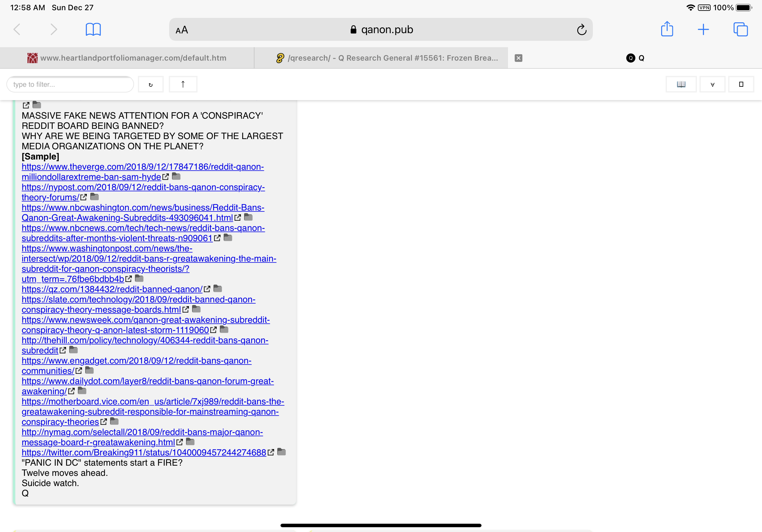Click external-link icon after qz.com link

click(207, 289)
